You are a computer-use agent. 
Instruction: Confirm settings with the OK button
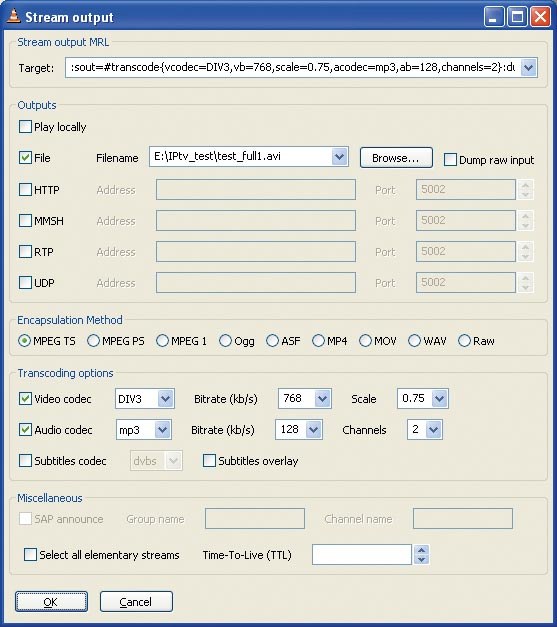point(51,601)
